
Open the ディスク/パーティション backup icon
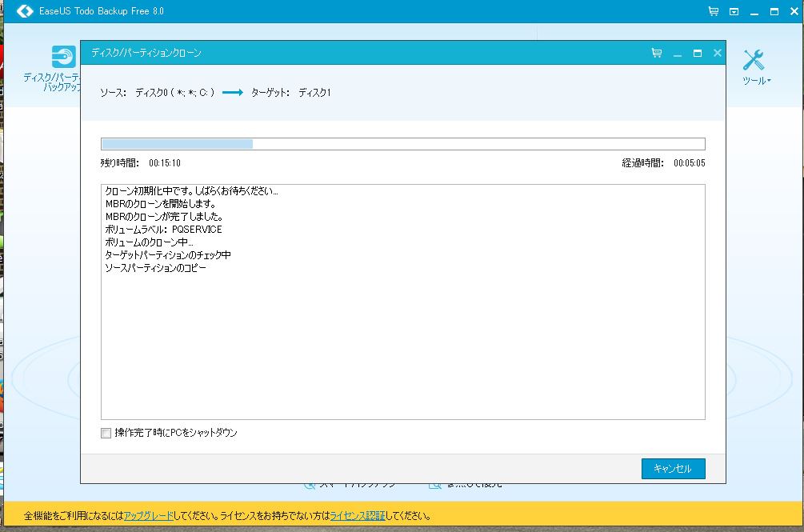(x=63, y=57)
